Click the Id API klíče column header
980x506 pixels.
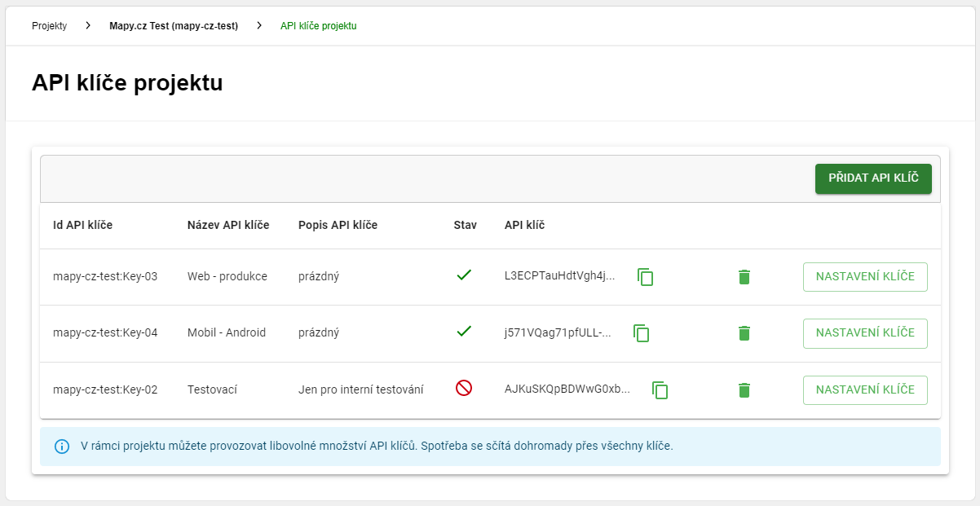(x=82, y=225)
